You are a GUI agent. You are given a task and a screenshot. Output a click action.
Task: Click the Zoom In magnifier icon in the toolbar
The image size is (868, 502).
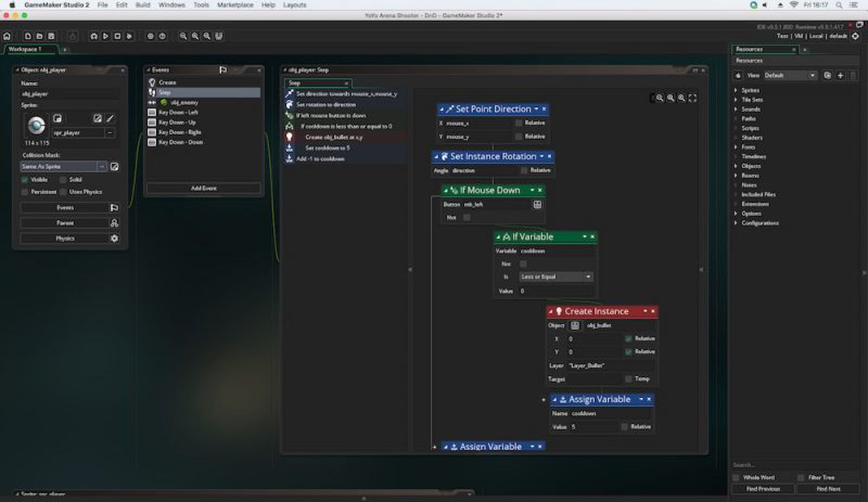(182, 36)
